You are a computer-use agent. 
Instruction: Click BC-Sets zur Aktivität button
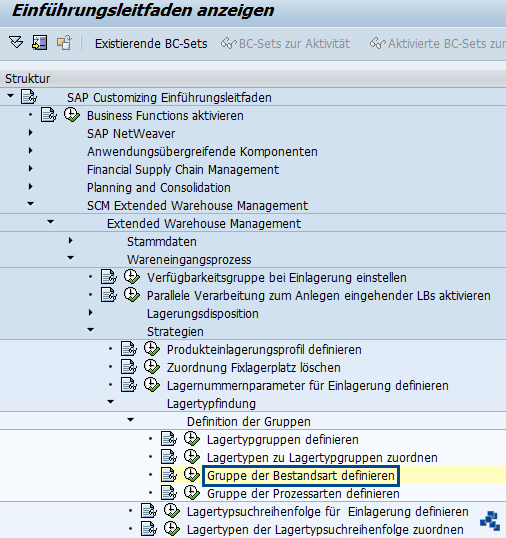[285, 44]
